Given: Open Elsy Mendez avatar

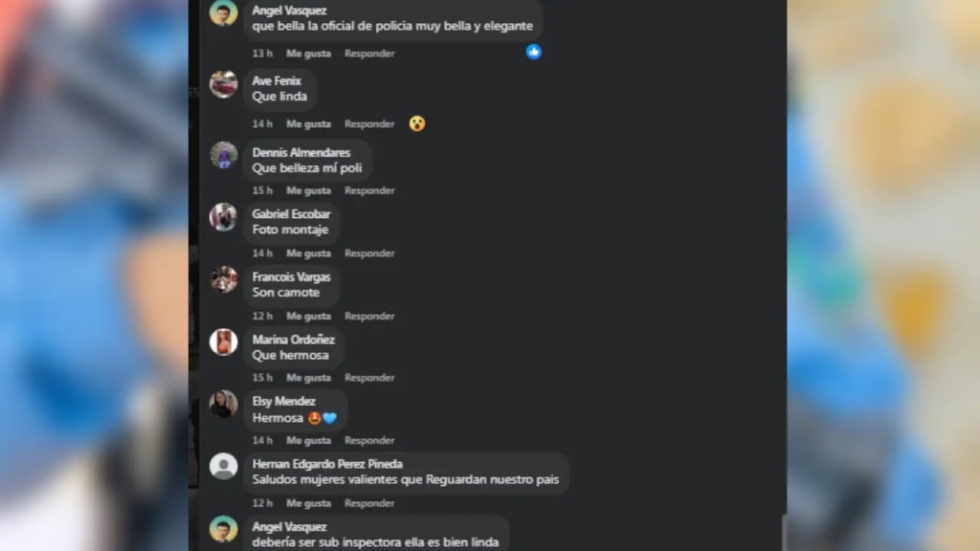Looking at the screenshot, I should tap(223, 404).
